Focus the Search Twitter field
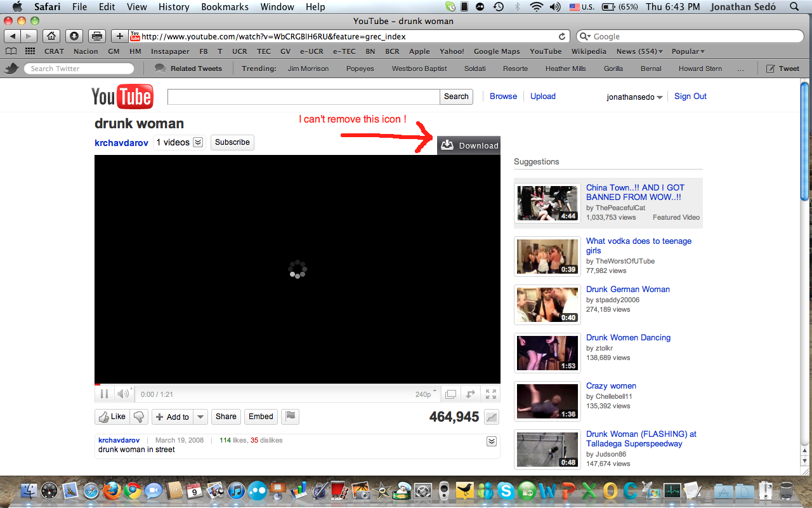The height and width of the screenshot is (508, 812). (79, 69)
